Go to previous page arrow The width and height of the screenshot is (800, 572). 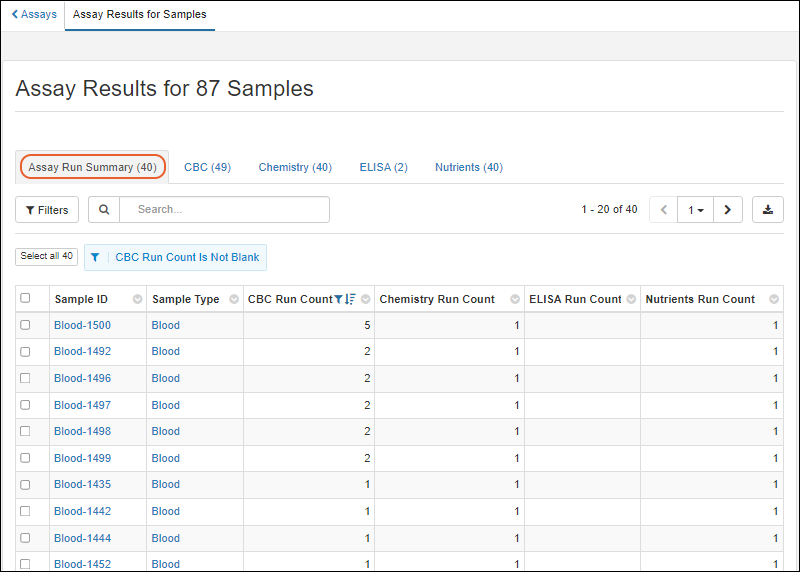tap(664, 210)
